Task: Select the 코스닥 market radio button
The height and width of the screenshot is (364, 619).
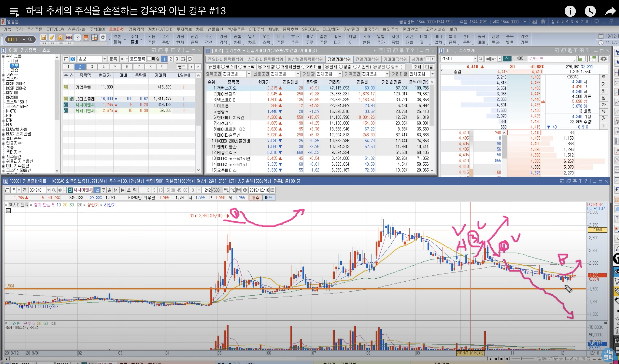Action: tap(240, 67)
